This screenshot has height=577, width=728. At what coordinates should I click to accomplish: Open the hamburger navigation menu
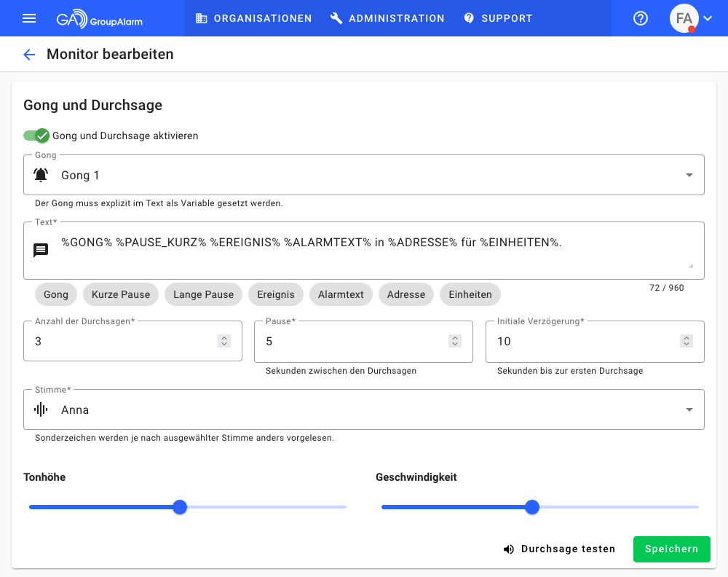[x=29, y=18]
